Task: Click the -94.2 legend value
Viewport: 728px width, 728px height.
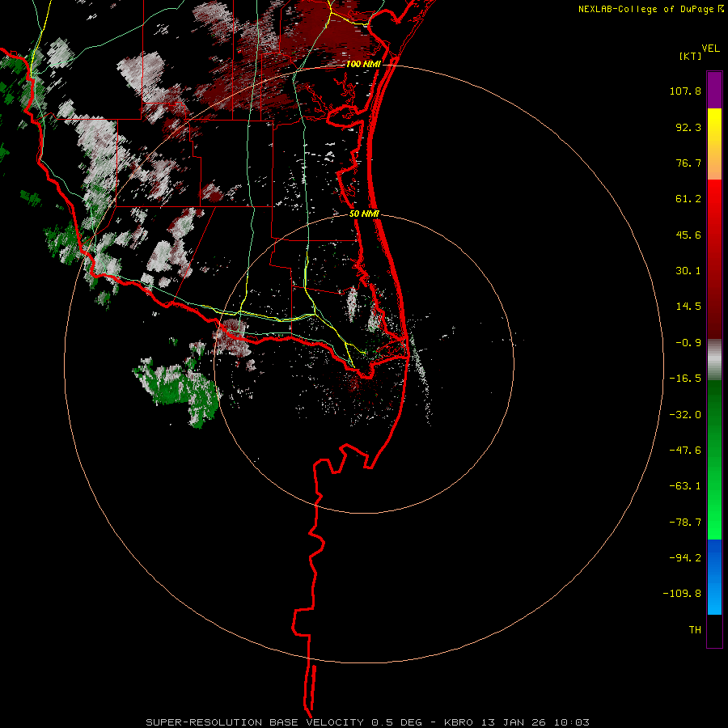Action: pos(685,558)
